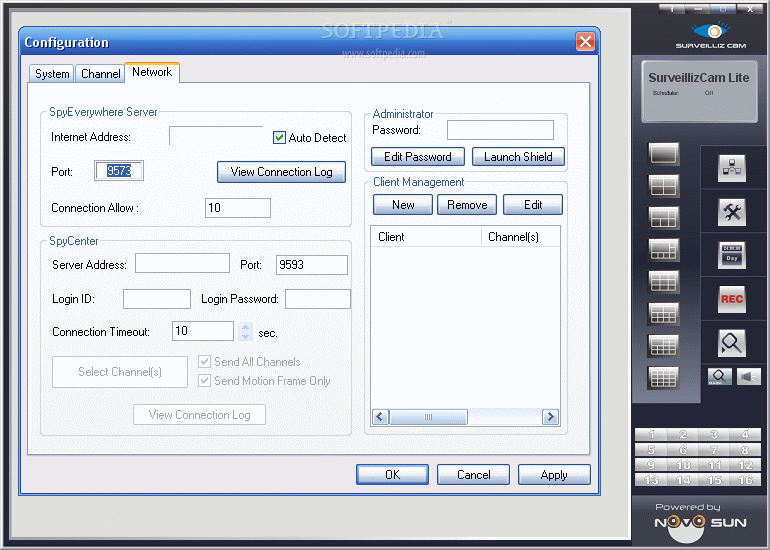Select camera channel 16 button

click(x=745, y=480)
